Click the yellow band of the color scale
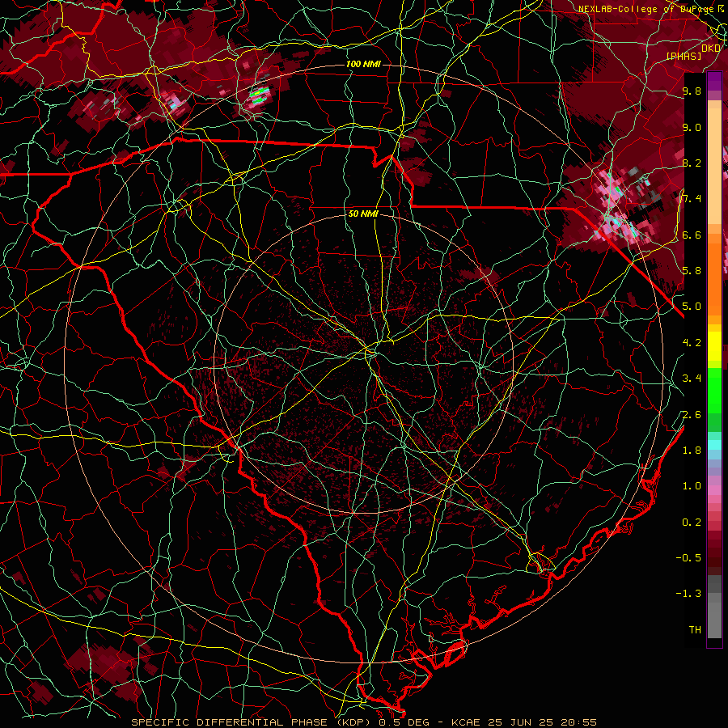The height and width of the screenshot is (728, 728). point(714,346)
